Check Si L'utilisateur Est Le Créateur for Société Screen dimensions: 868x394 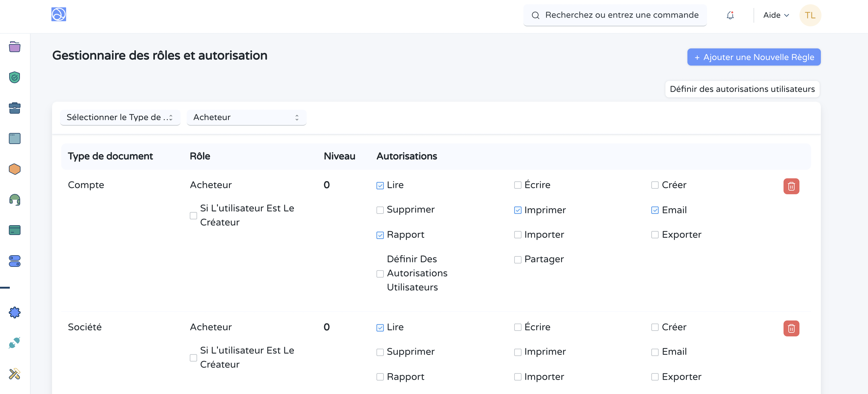193,358
